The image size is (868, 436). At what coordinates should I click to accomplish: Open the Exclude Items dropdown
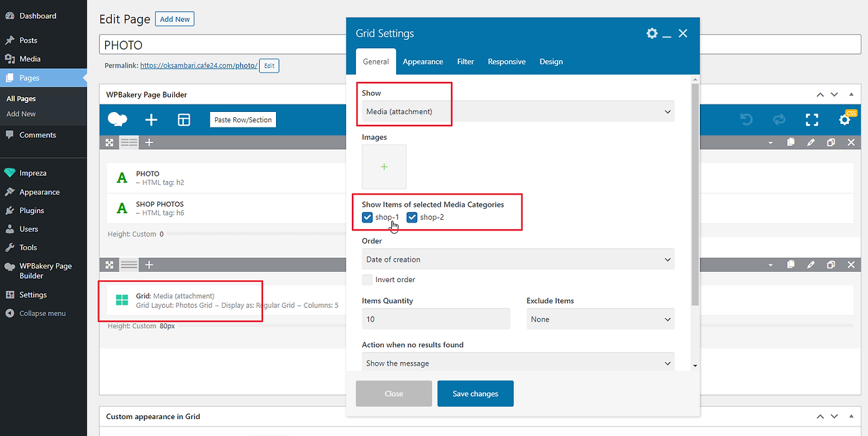point(601,319)
